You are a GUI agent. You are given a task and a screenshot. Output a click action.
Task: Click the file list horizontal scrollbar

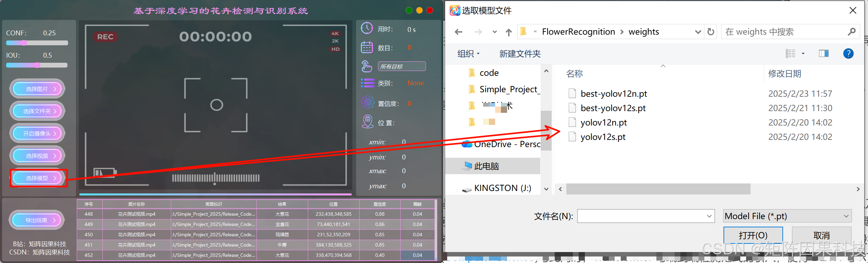tap(658, 189)
